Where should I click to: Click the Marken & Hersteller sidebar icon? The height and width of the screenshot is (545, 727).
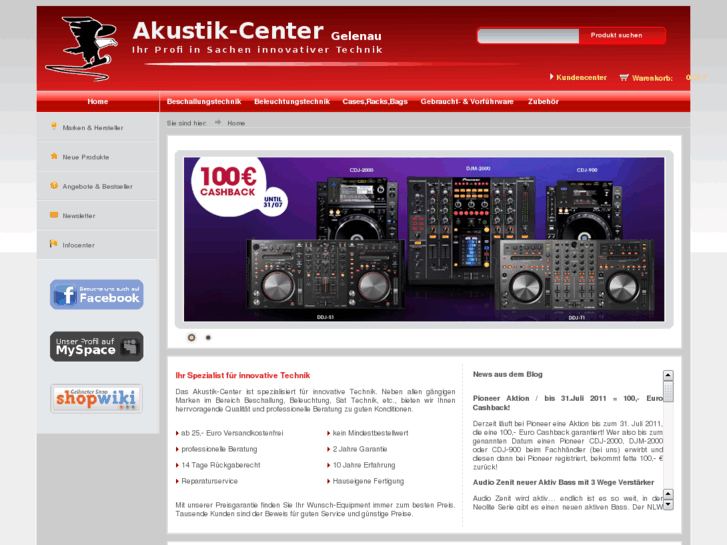click(54, 126)
